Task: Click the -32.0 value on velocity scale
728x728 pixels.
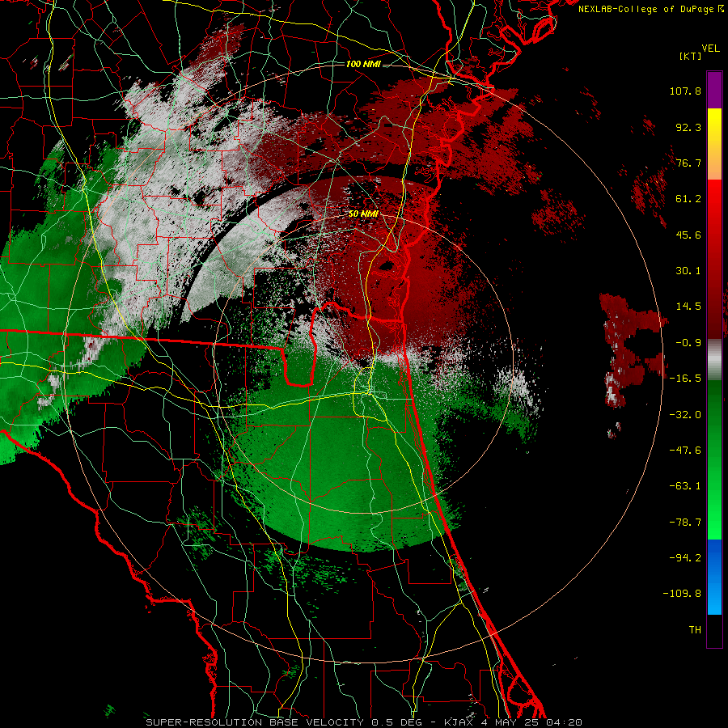Action: 685,415
